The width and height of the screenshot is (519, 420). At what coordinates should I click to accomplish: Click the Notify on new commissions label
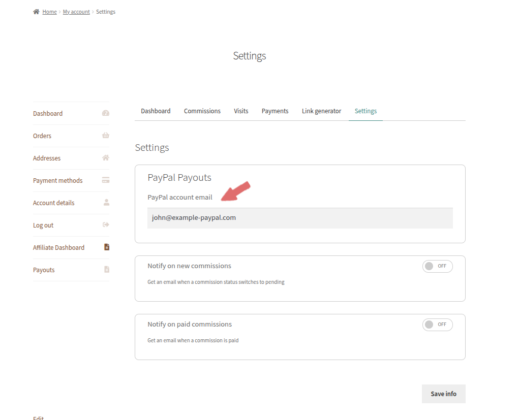point(189,266)
